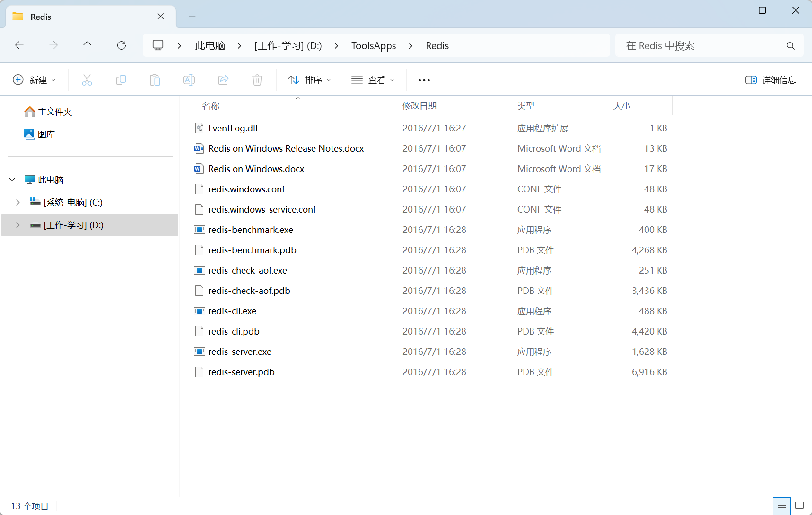Open the 新建 dropdown
The width and height of the screenshot is (812, 515).
(34, 80)
